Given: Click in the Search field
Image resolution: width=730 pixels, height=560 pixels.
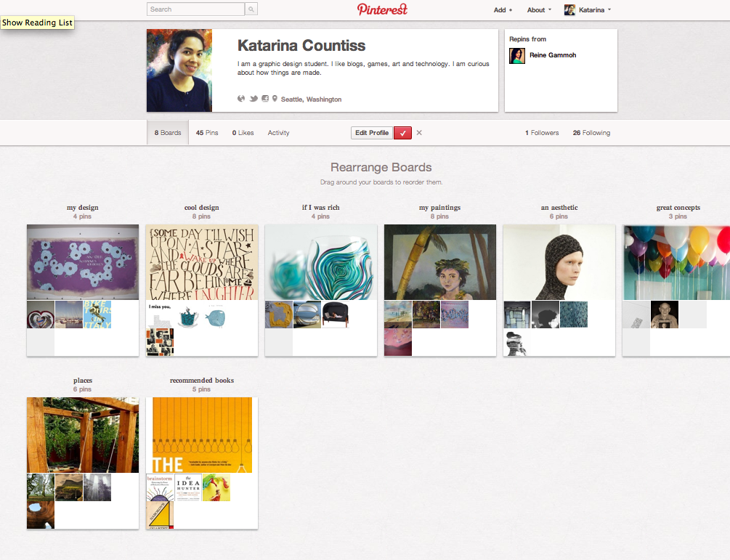Looking at the screenshot, I should 195,9.
